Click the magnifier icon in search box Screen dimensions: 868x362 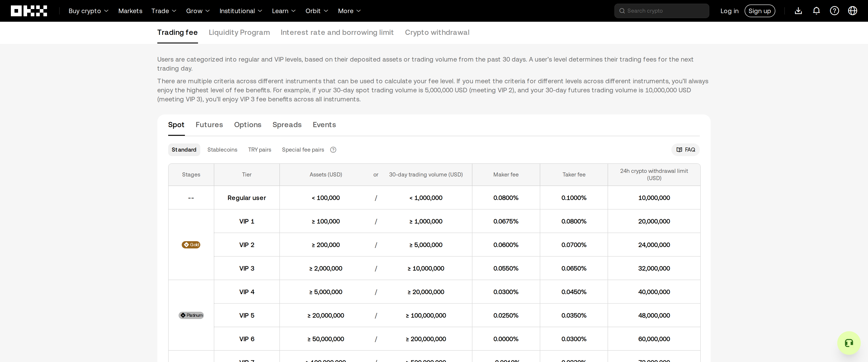(x=622, y=11)
